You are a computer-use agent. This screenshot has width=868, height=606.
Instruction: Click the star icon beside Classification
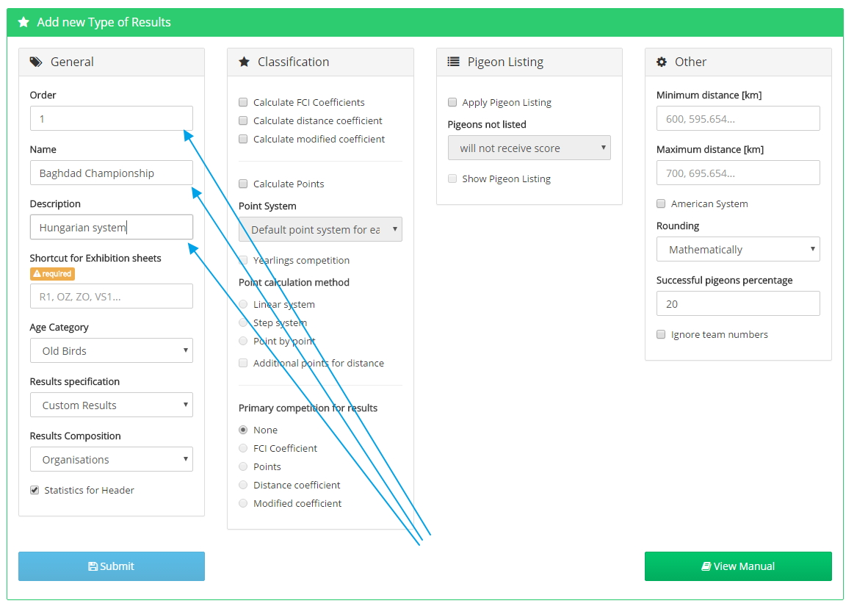coord(245,62)
